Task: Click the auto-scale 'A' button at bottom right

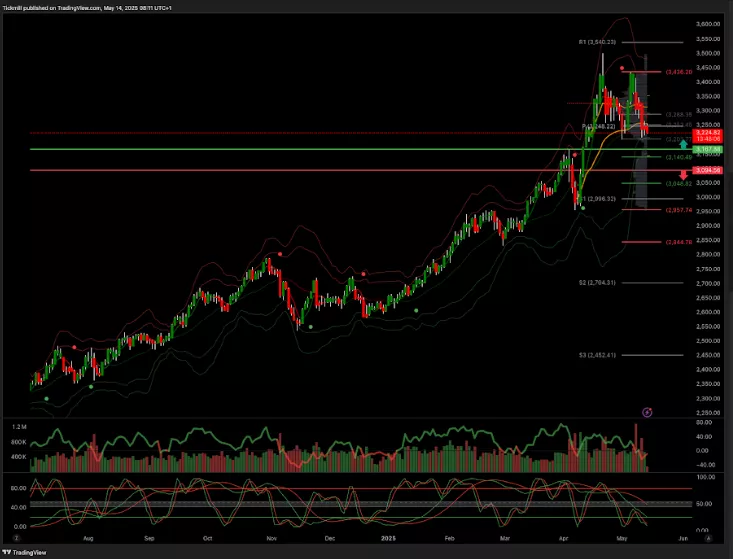Action: [706, 536]
